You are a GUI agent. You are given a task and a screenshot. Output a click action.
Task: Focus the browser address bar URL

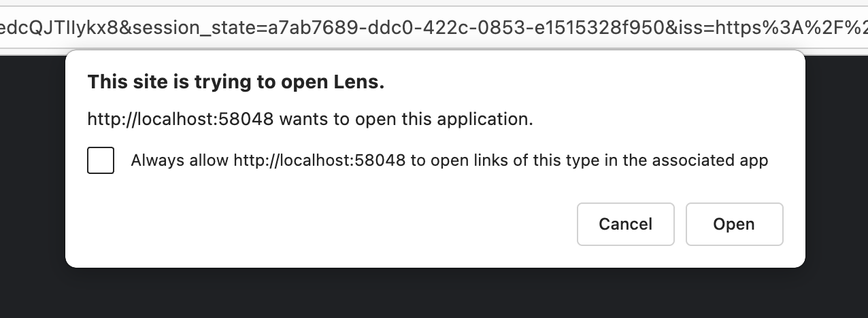pos(434,27)
